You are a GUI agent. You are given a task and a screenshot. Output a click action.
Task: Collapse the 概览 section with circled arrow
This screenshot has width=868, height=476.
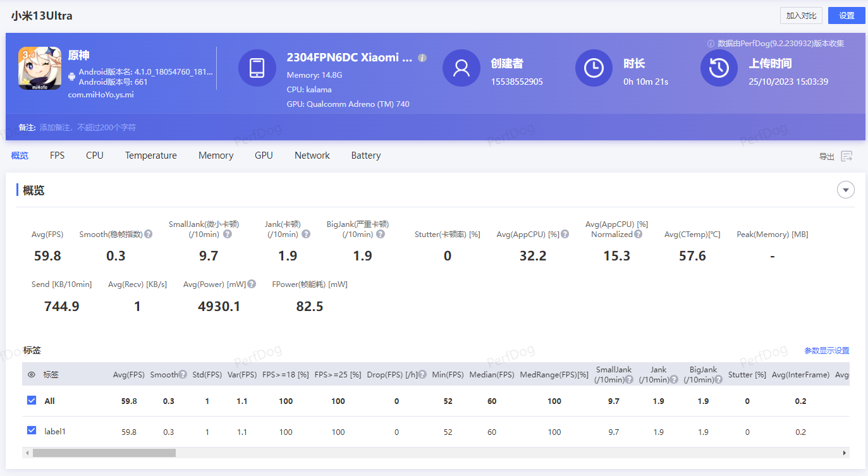click(x=846, y=190)
